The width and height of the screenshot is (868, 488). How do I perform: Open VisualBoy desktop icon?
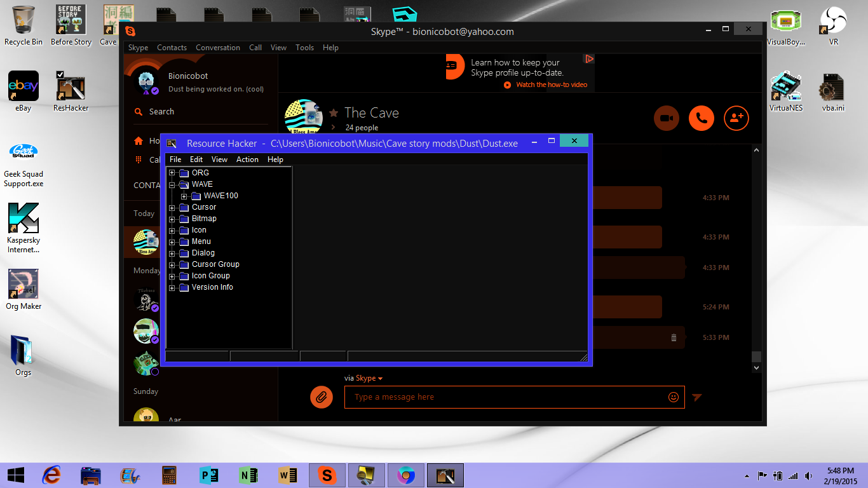tap(786, 25)
